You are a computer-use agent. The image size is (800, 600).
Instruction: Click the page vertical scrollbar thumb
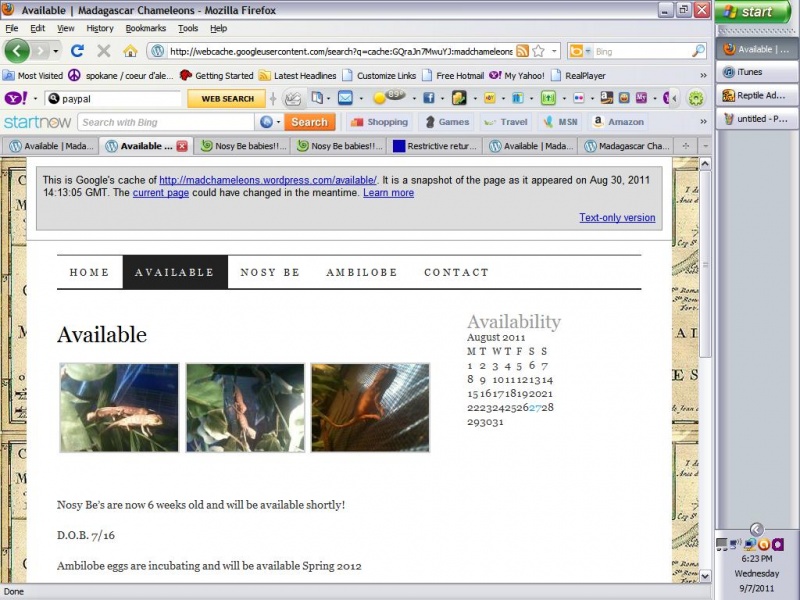pos(705,264)
